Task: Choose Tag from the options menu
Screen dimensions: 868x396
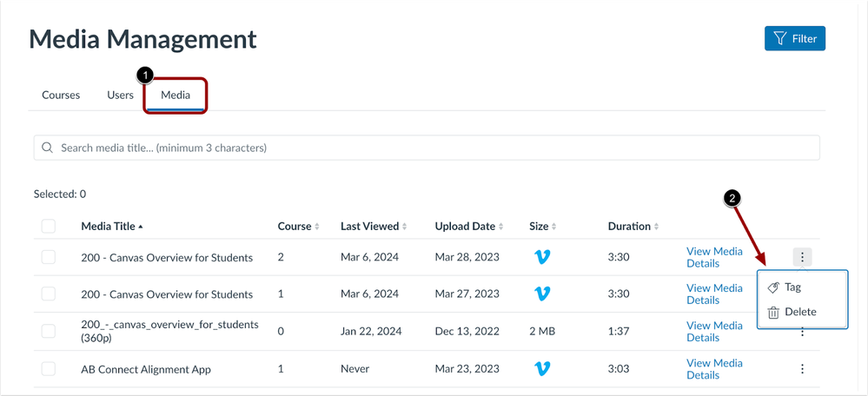Action: coord(792,287)
